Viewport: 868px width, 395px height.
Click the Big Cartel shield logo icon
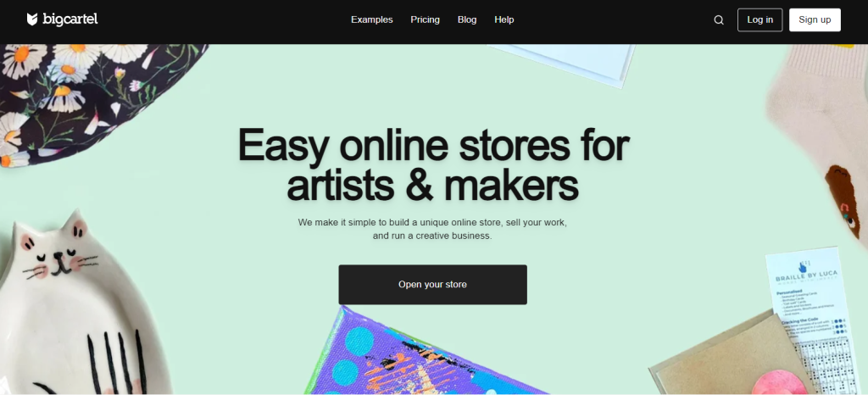point(32,19)
